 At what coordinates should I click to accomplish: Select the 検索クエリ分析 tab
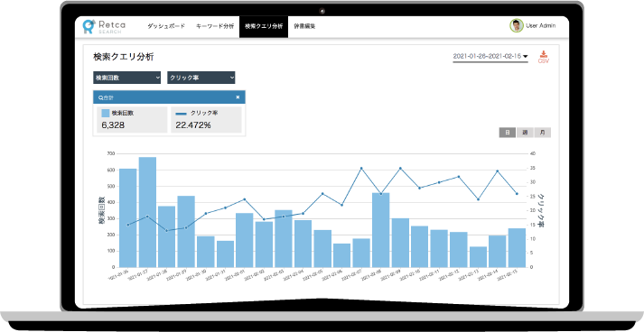coord(264,26)
